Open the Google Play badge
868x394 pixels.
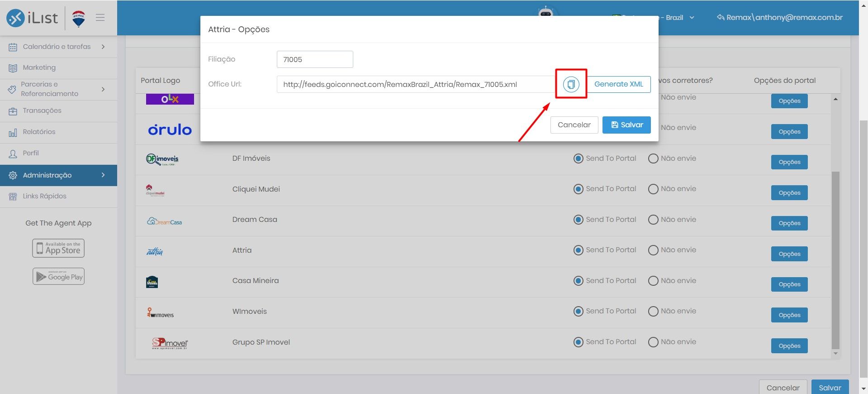[58, 276]
